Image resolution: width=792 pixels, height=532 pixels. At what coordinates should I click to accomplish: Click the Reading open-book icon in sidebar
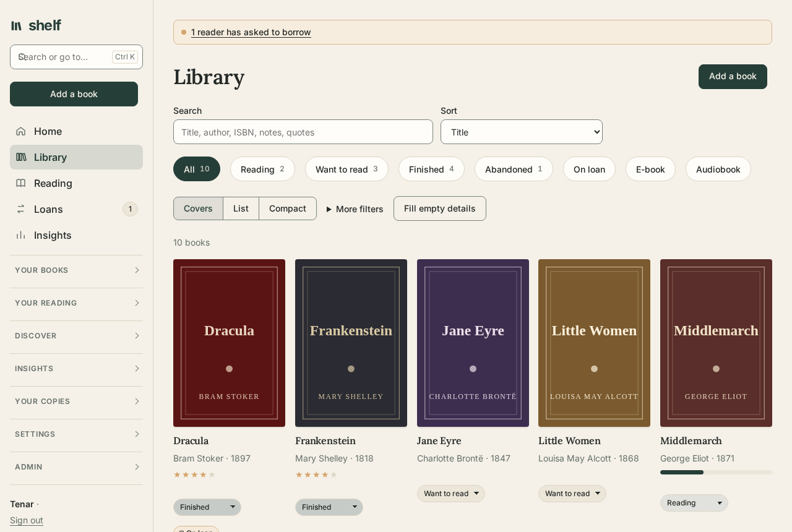tap(21, 183)
